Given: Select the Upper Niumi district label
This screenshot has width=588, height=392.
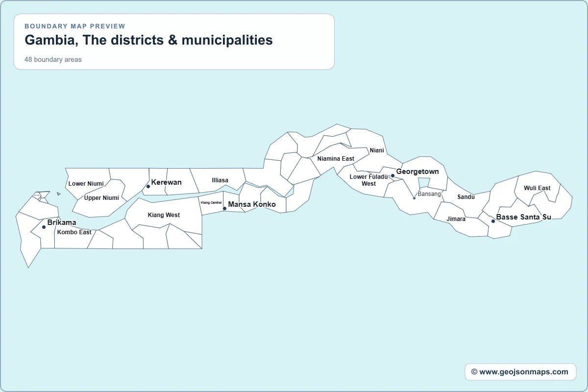Looking at the screenshot, I should pos(101,198).
